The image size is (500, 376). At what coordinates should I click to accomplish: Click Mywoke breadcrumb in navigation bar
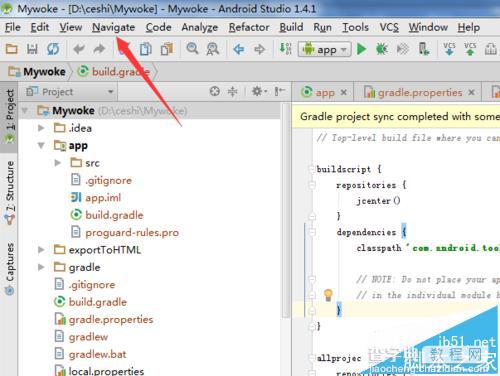coord(37,71)
